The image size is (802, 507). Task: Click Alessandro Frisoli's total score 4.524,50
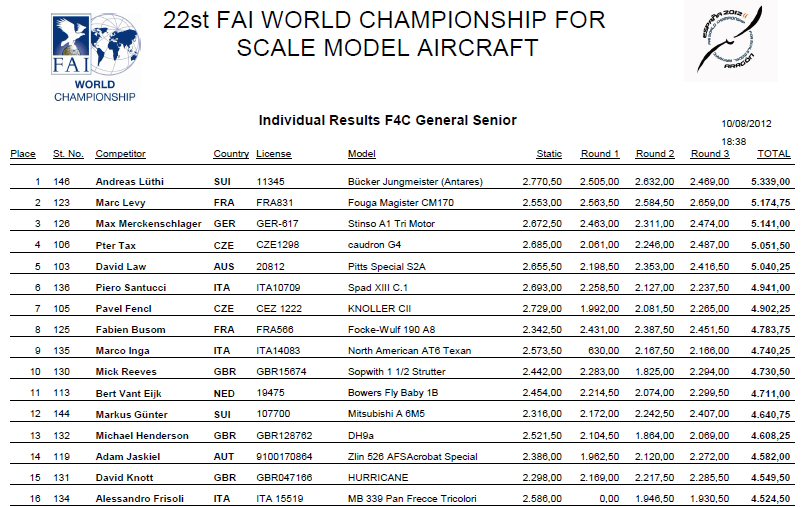point(770,499)
